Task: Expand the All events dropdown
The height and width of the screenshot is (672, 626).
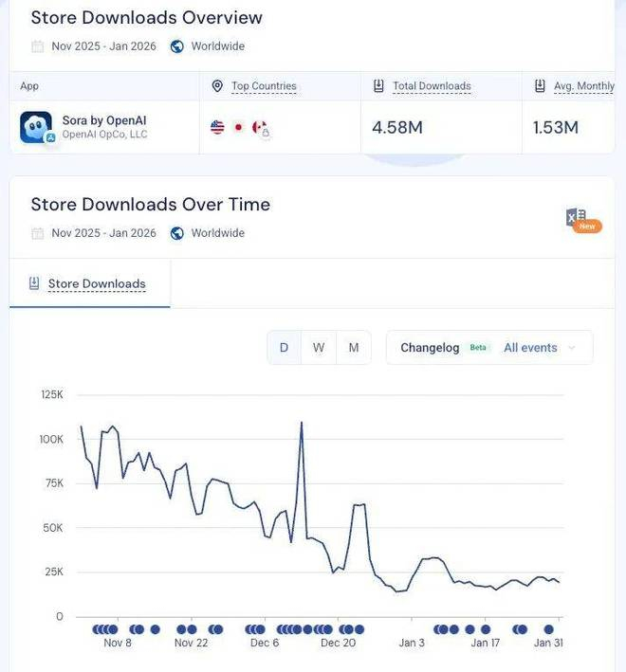Action: pos(539,348)
